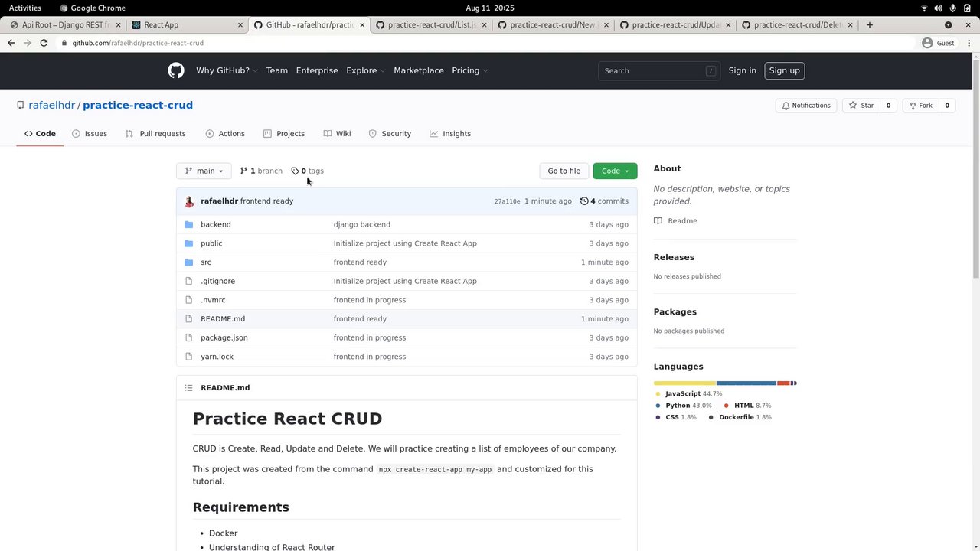Click the site lock icon in address bar
980x551 pixels.
(x=65, y=43)
